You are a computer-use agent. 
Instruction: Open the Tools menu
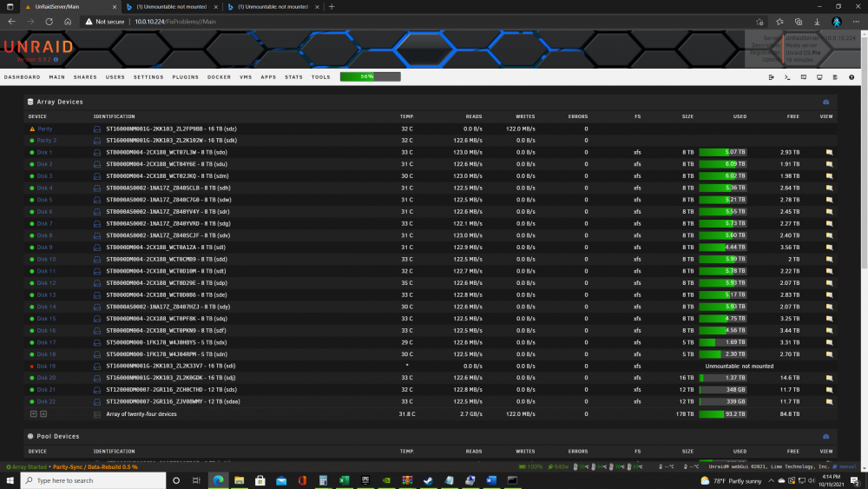[x=320, y=77]
